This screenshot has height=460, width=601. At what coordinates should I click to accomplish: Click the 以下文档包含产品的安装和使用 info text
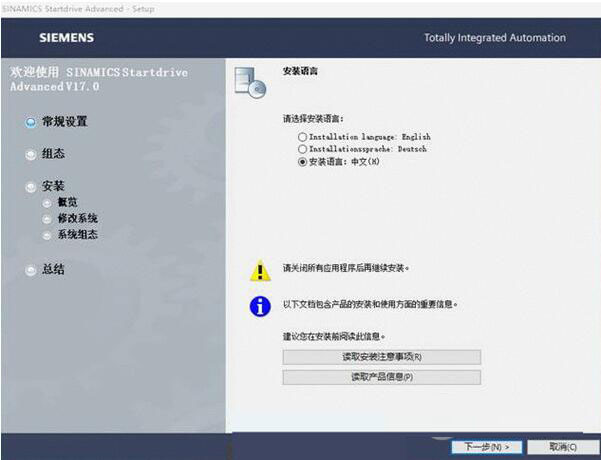[370, 305]
